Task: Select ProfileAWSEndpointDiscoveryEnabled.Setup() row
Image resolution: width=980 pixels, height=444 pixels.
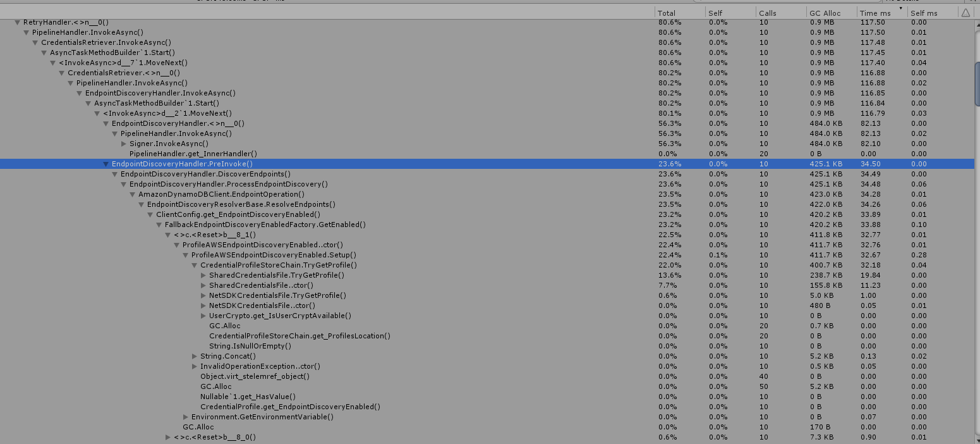Action: pyautogui.click(x=487, y=255)
